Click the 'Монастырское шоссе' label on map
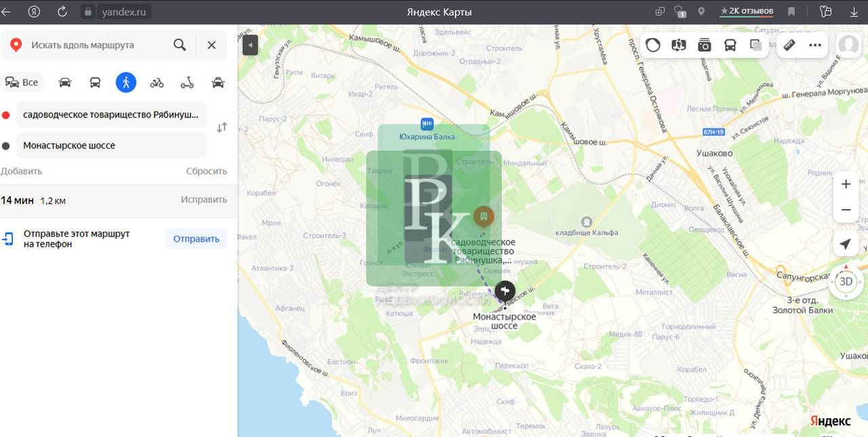 (x=504, y=321)
